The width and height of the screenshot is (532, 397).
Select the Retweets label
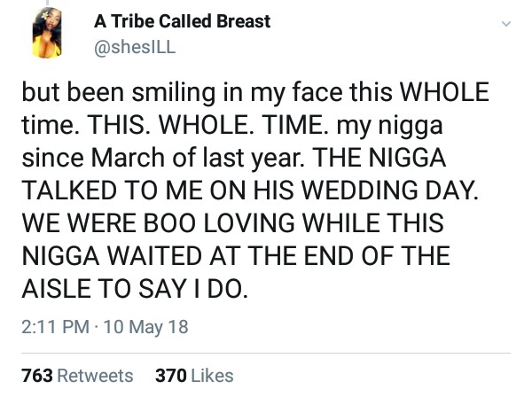(95, 376)
